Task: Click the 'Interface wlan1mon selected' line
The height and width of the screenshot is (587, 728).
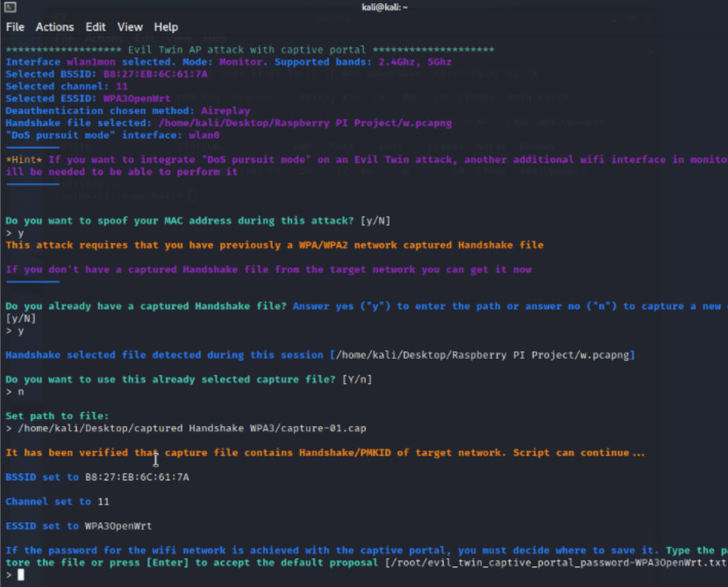Action: click(x=228, y=62)
